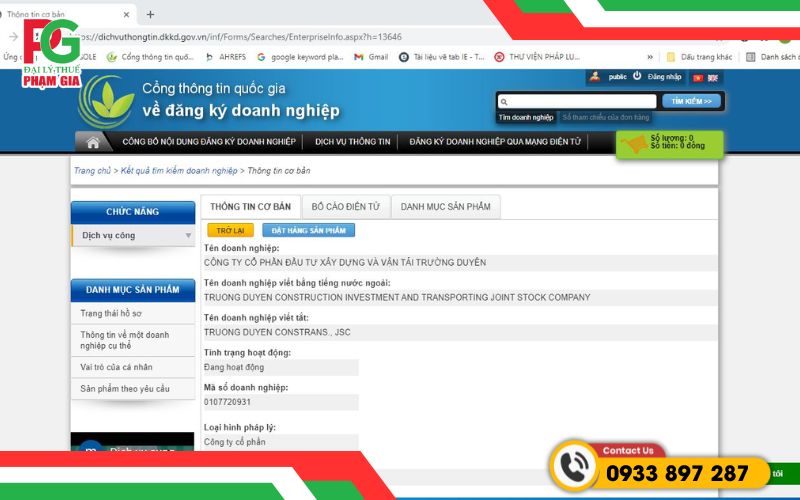The width and height of the screenshot is (800, 500).
Task: Click the CHỨC NĂNG panel header
Action: pos(133,212)
